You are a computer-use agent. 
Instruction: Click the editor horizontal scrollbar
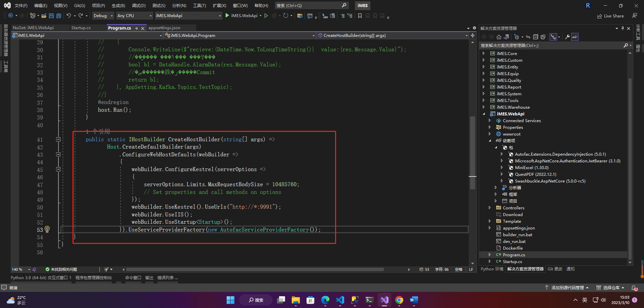click(x=255, y=269)
